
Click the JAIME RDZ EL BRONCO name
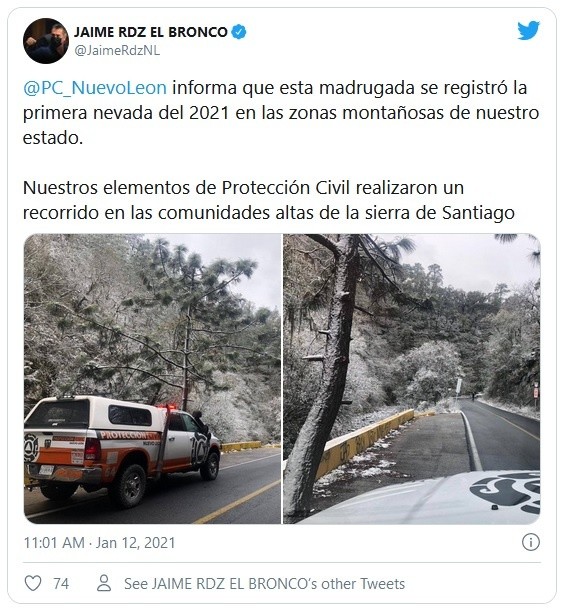pyautogui.click(x=151, y=32)
